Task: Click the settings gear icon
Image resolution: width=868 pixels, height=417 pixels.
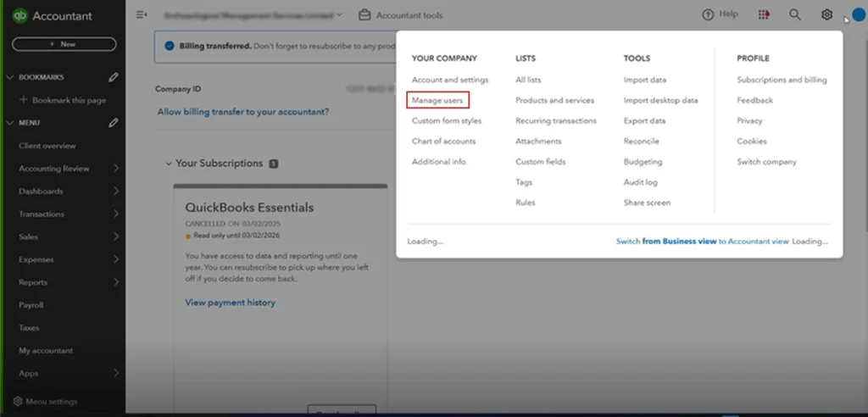Action: [x=826, y=14]
